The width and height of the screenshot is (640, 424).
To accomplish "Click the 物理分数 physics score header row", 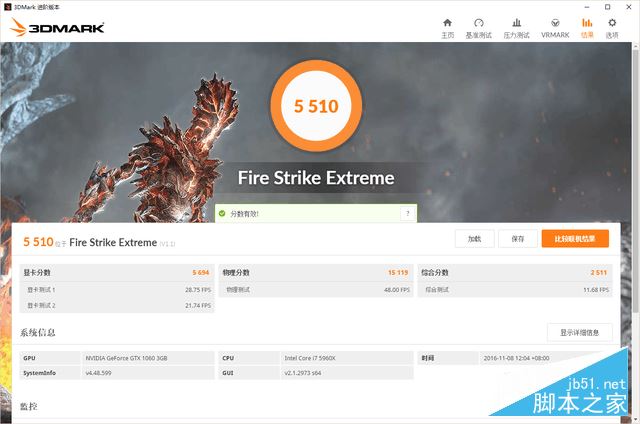I will pyautogui.click(x=316, y=273).
